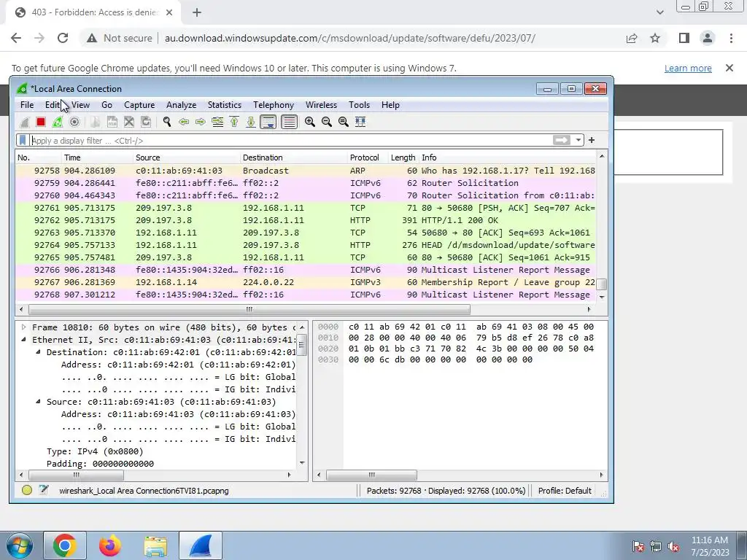Viewport: 747px width, 560px height.
Task: Click the Chrome reload page button
Action: [x=63, y=38]
